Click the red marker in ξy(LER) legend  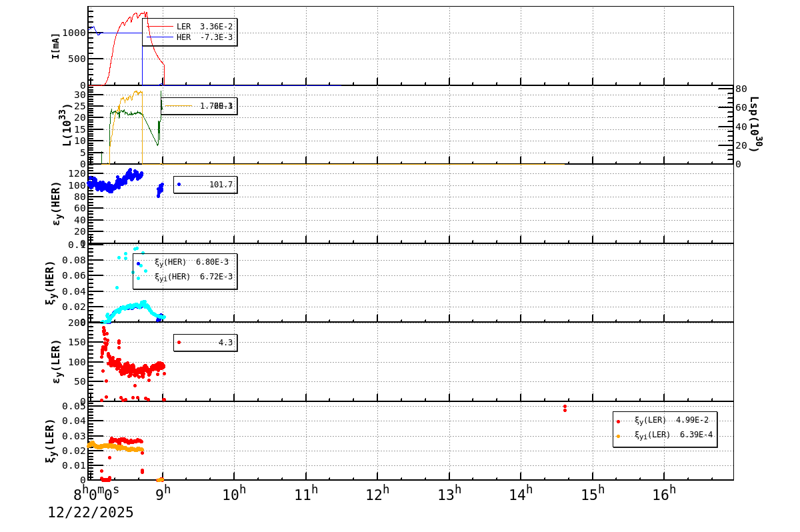click(618, 421)
